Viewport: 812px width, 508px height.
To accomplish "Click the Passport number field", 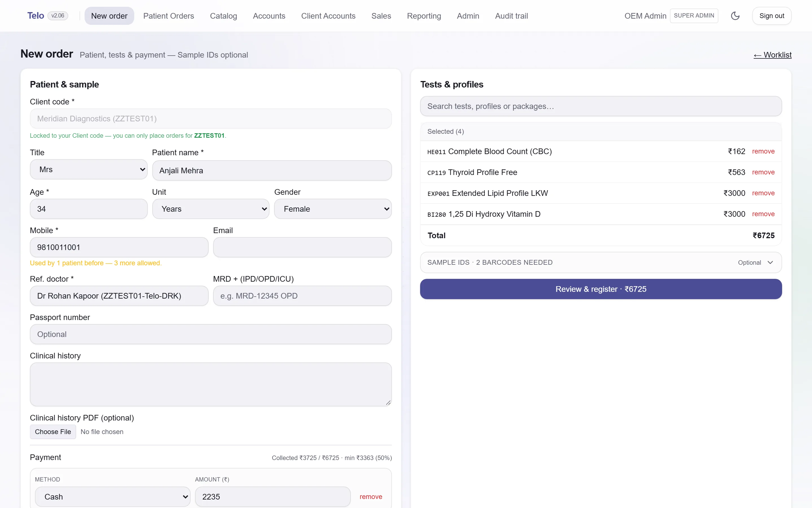I will pos(211,334).
